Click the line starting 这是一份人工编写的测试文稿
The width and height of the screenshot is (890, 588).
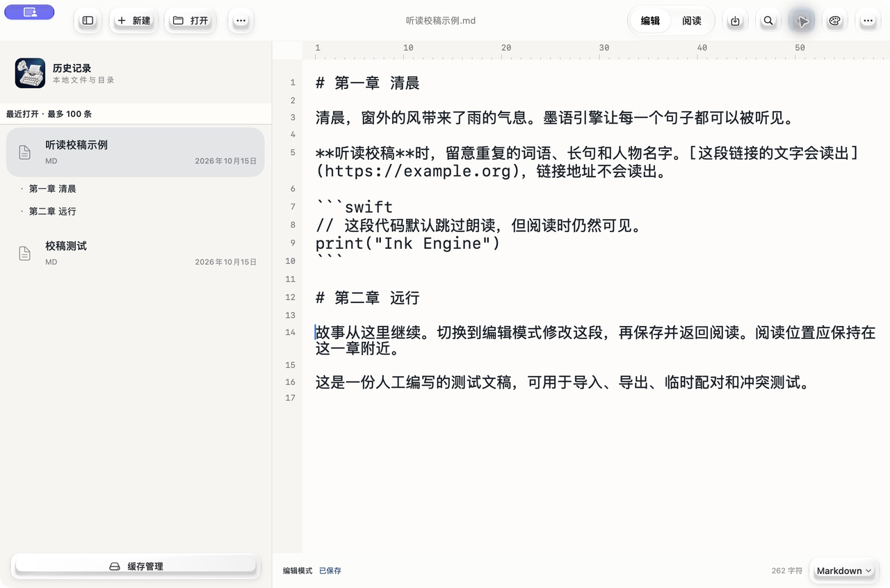(x=563, y=382)
